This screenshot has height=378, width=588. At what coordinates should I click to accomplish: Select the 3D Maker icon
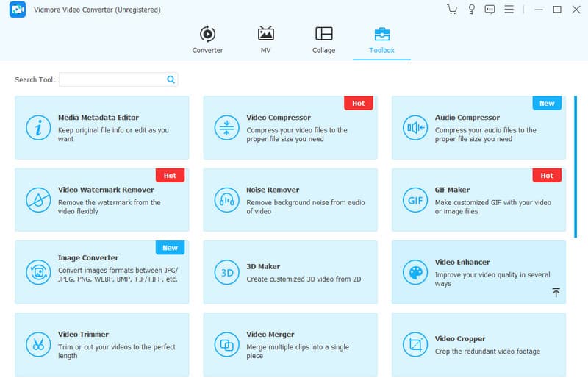[x=226, y=271]
